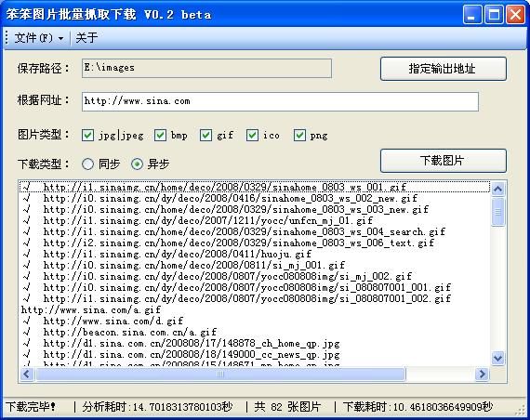
Task: Select row http://beacon.sina.com.cn/a.gif
Action: click(255, 332)
